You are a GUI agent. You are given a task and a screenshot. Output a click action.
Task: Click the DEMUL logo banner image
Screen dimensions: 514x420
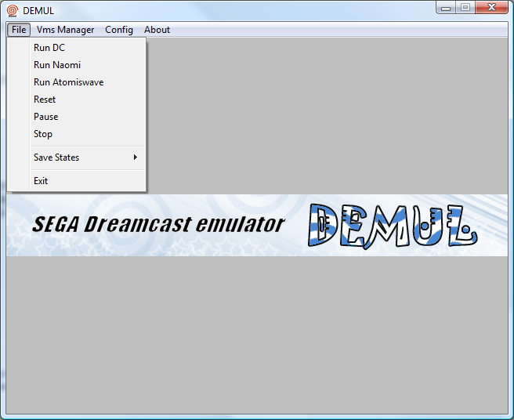click(x=257, y=225)
